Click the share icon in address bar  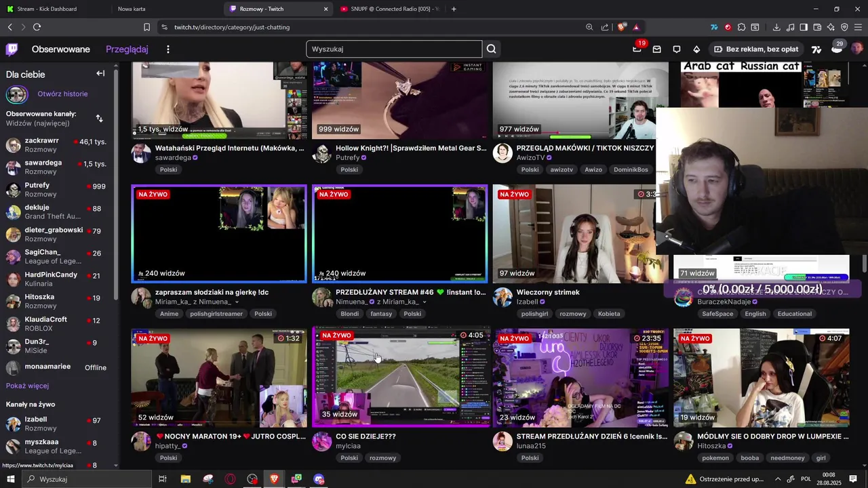point(604,27)
